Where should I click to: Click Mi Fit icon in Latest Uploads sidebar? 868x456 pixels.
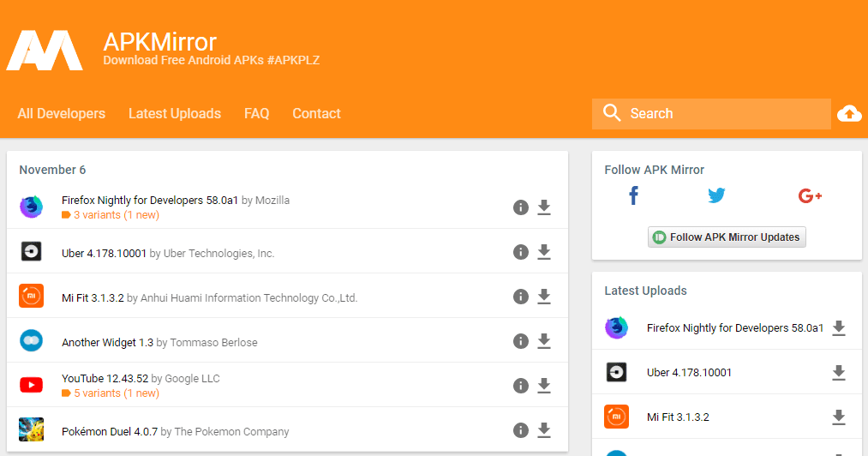point(617,417)
